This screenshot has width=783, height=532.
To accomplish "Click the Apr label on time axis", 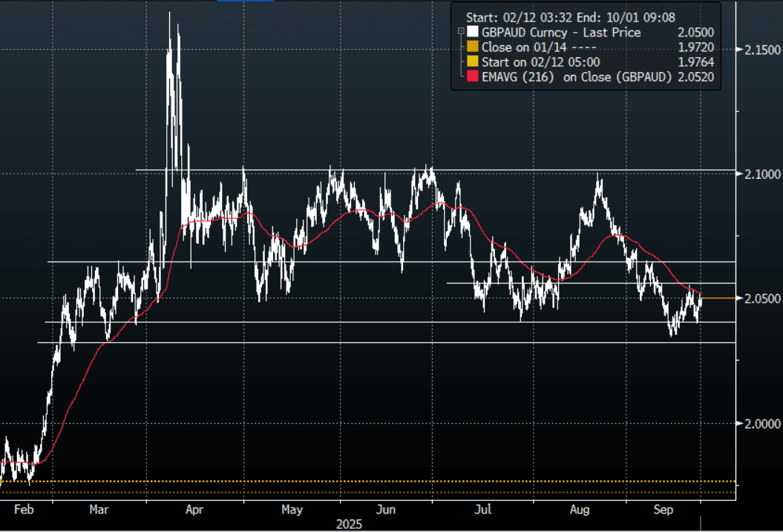I will [194, 510].
